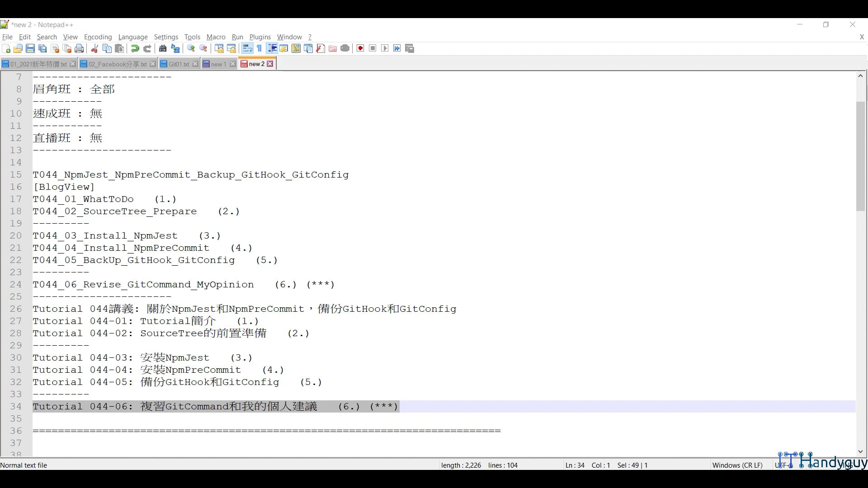868x488 pixels.
Task: Play back the recorded macro
Action: (385, 48)
